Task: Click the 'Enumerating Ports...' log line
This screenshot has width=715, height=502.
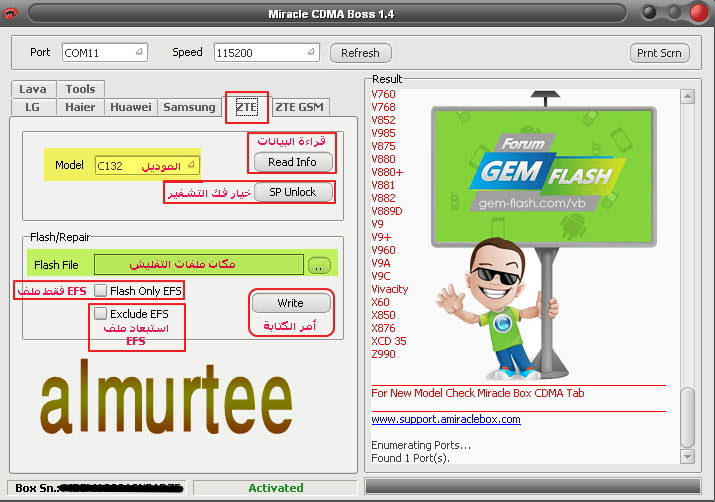Action: 421,445
